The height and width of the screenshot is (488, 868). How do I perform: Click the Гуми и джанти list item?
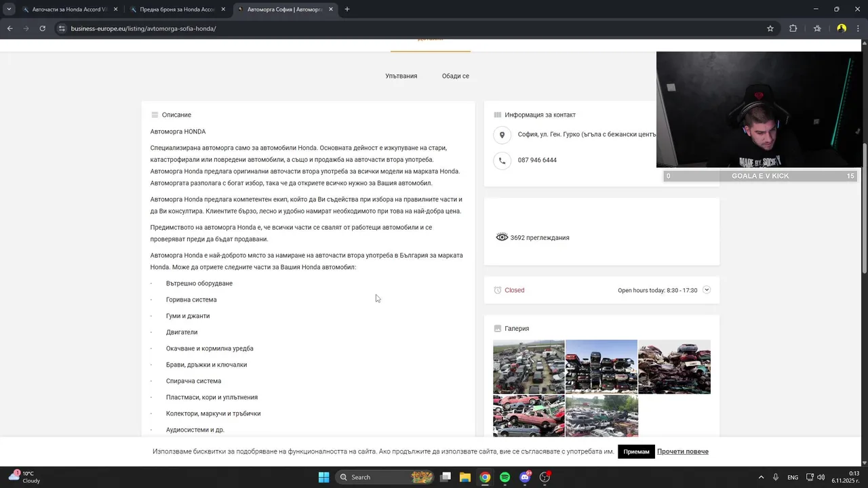[188, 316]
